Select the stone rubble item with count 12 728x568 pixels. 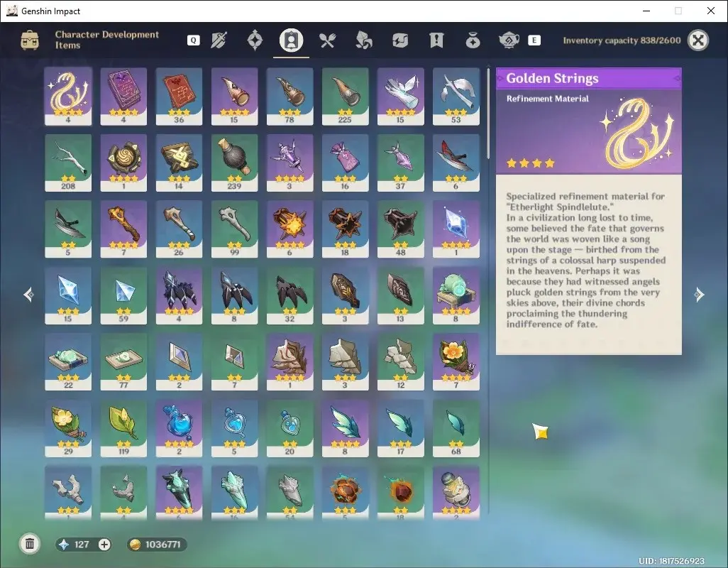point(401,362)
